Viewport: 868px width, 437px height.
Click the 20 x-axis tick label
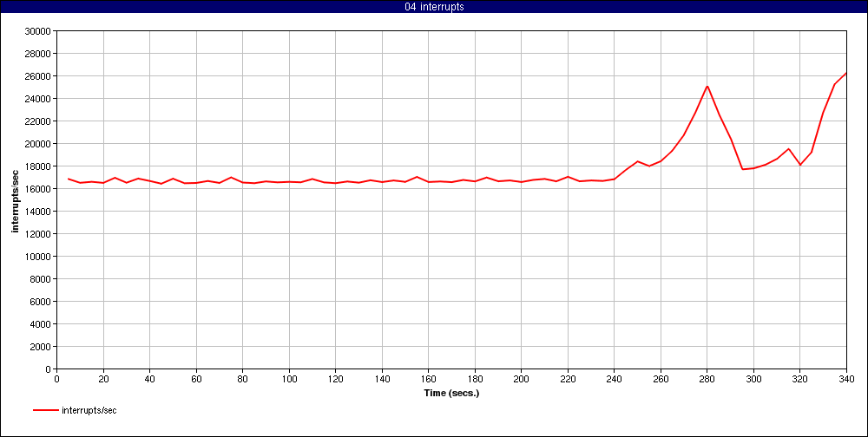[103, 379]
